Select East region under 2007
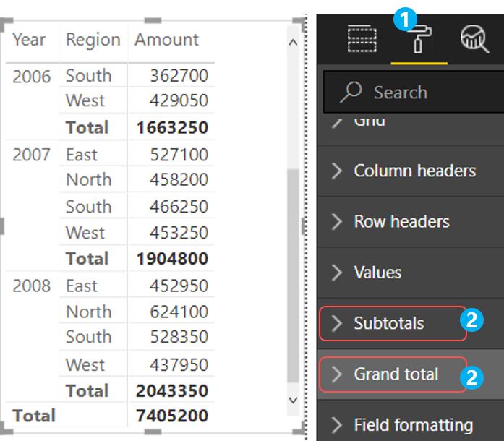Screen dimensions: 504x441 click(81, 155)
